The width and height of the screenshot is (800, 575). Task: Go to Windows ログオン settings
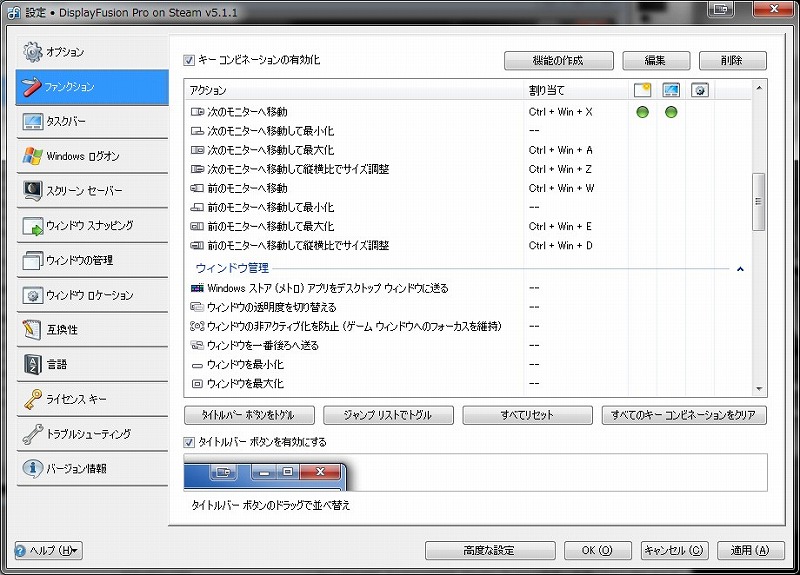point(92,156)
